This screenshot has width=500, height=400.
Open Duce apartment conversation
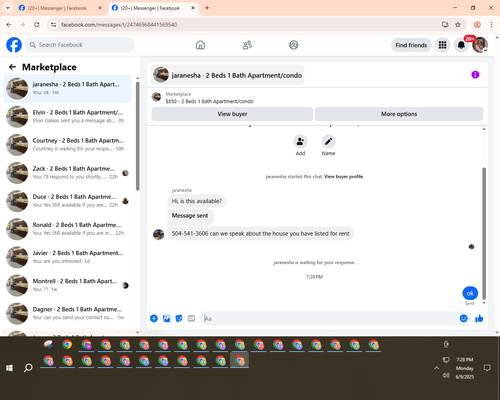point(67,201)
